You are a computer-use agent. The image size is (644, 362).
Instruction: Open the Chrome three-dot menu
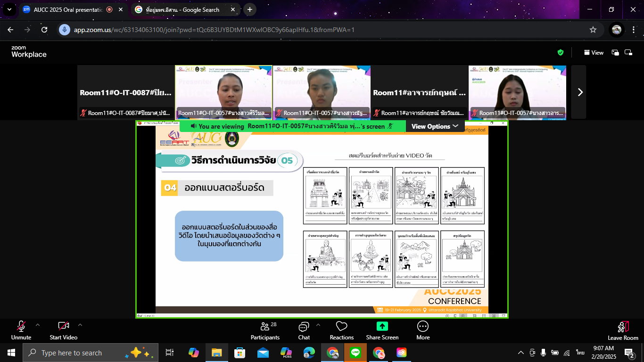634,30
